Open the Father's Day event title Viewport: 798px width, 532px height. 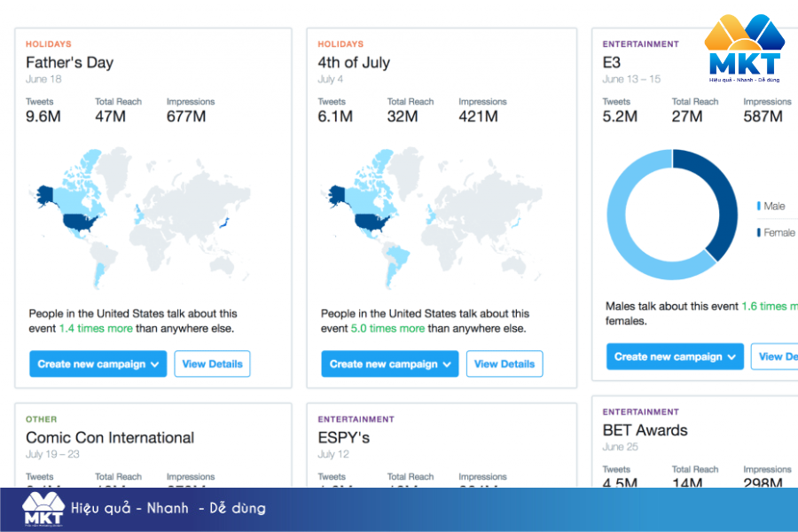click(69, 63)
